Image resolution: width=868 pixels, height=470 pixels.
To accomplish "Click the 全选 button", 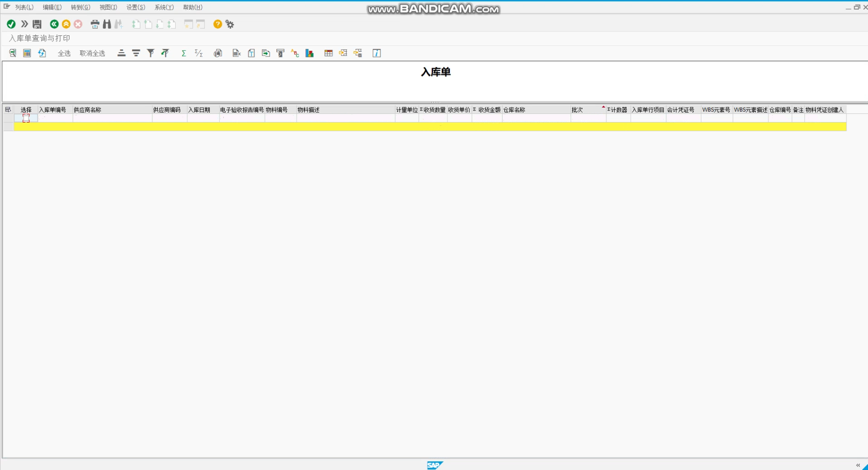I will (x=64, y=53).
